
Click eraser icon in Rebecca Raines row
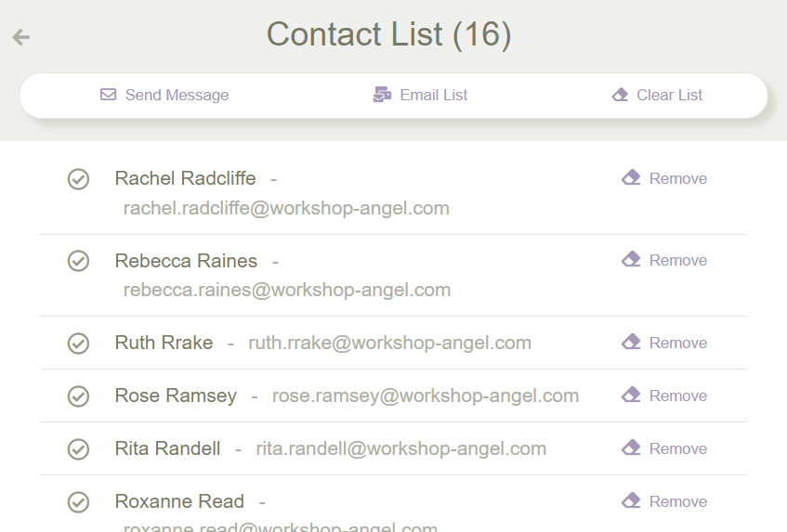632,259
